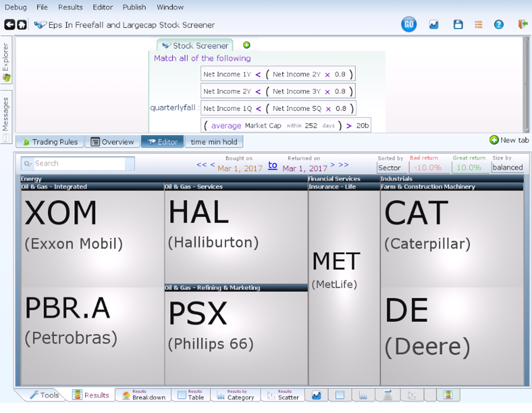
Task: Open the Tools tab
Action: 44,395
